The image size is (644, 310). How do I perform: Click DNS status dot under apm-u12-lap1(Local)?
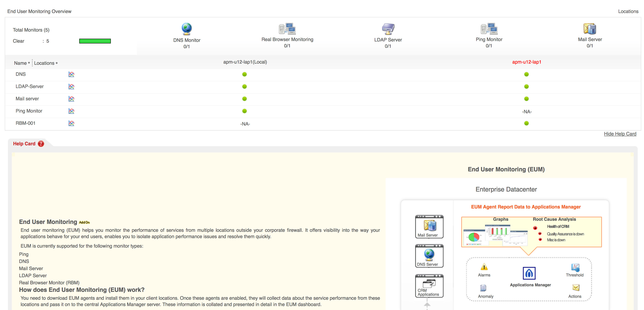245,74
